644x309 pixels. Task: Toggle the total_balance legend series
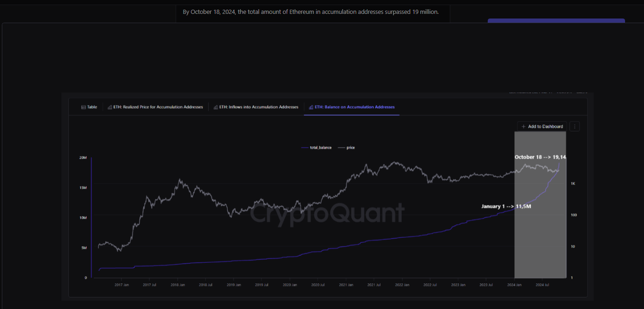(317, 148)
